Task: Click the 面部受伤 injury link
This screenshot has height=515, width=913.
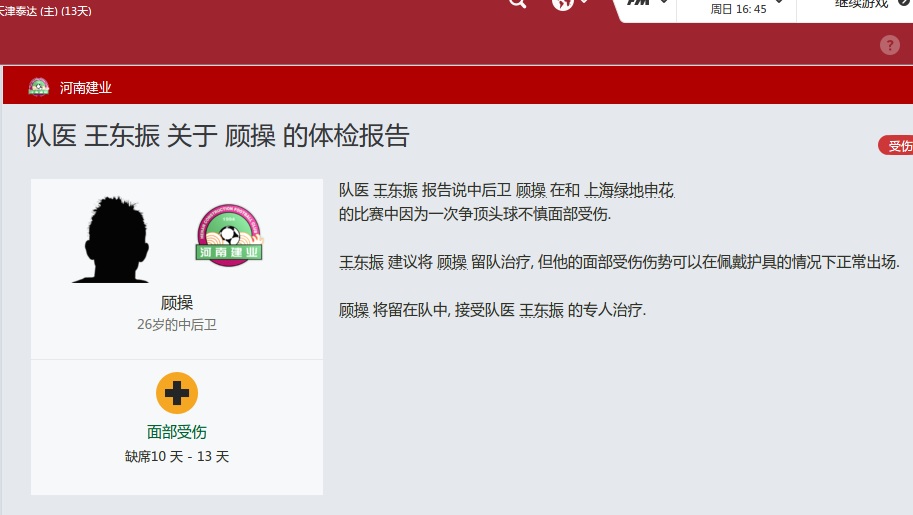Action: 177,432
